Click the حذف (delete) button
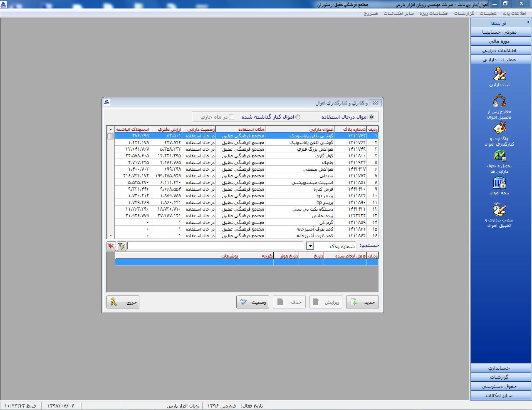This screenshot has height=410, width=532. pos(289,302)
